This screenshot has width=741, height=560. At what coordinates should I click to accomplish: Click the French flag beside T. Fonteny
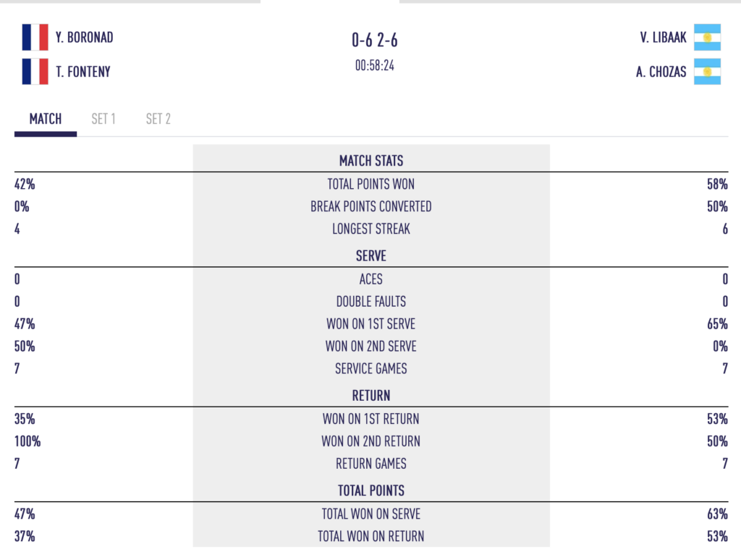point(35,72)
